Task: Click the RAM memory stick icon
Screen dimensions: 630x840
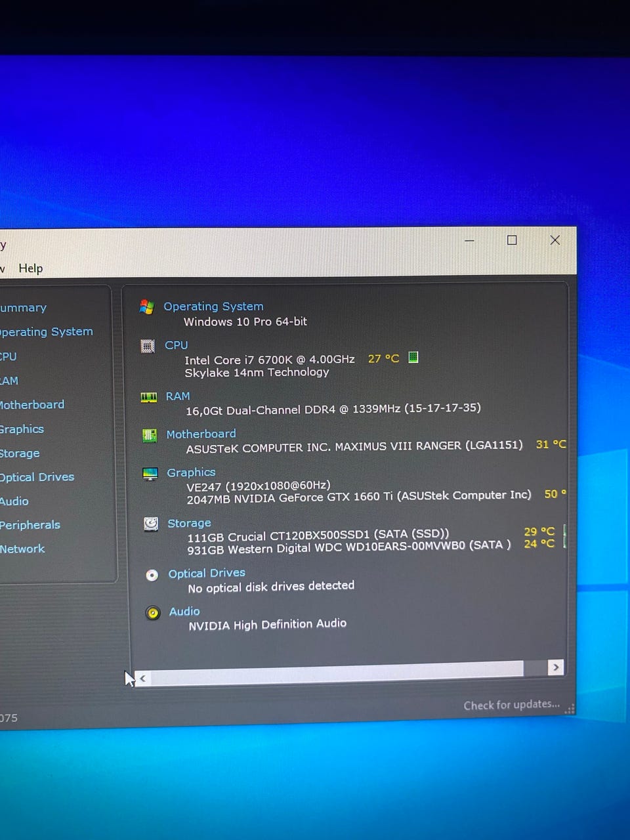Action: pyautogui.click(x=149, y=397)
